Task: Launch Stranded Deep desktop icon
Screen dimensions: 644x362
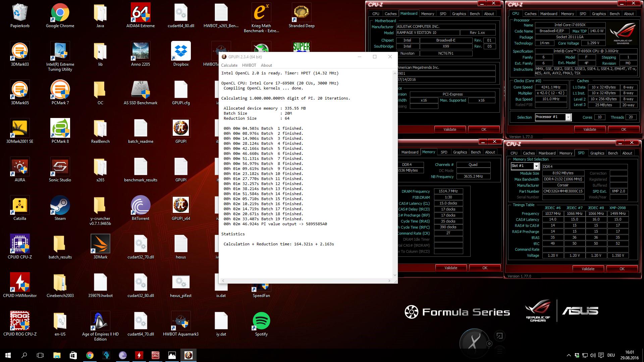Action: pyautogui.click(x=302, y=16)
